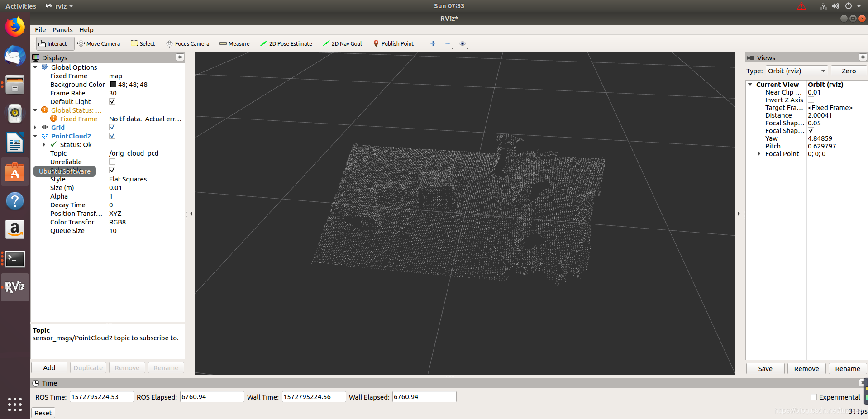
Task: Open the eye view options icon
Action: tap(463, 43)
